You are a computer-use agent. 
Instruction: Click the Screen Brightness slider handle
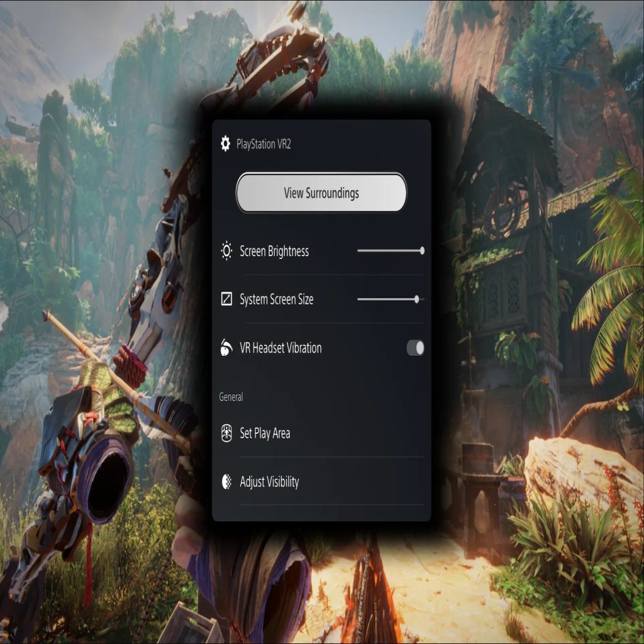pos(422,251)
